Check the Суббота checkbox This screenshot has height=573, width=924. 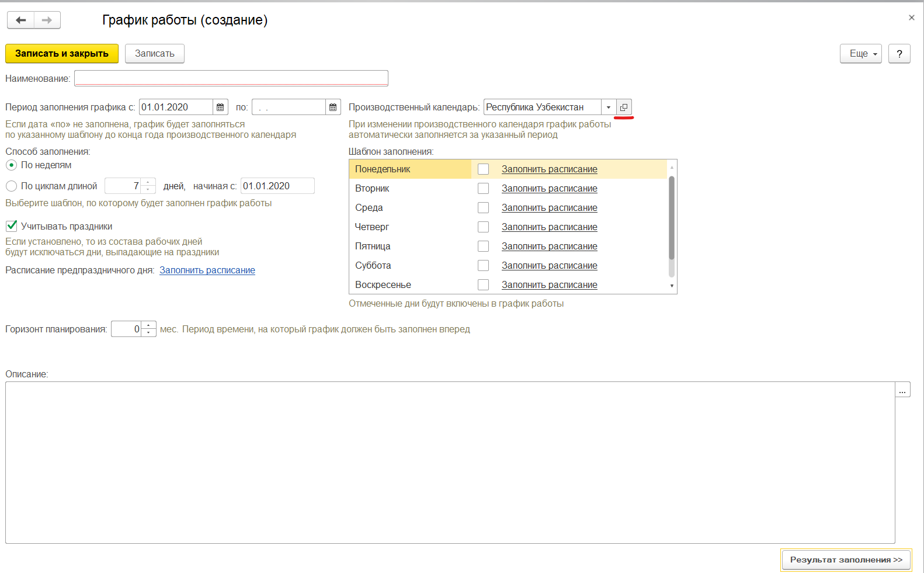pyautogui.click(x=483, y=266)
